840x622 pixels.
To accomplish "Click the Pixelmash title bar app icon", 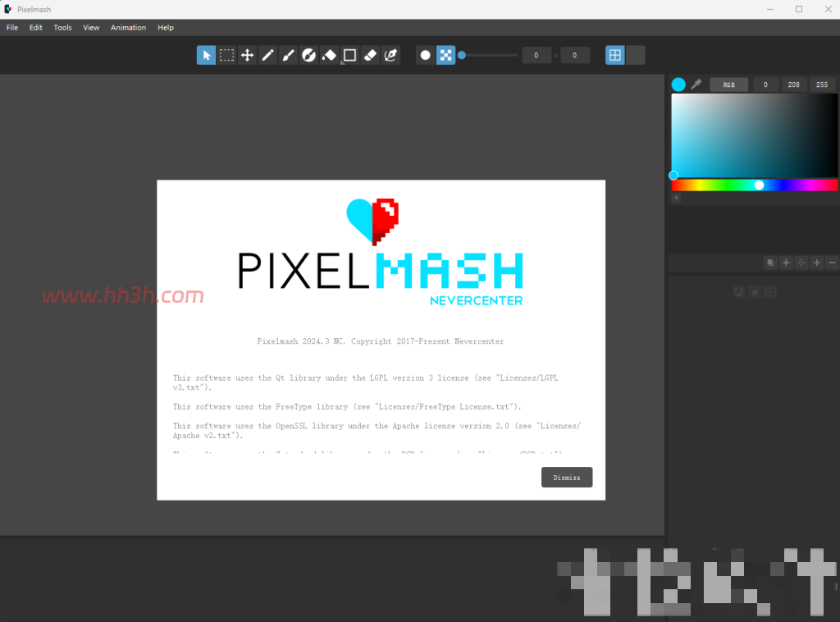I will 8,9.
